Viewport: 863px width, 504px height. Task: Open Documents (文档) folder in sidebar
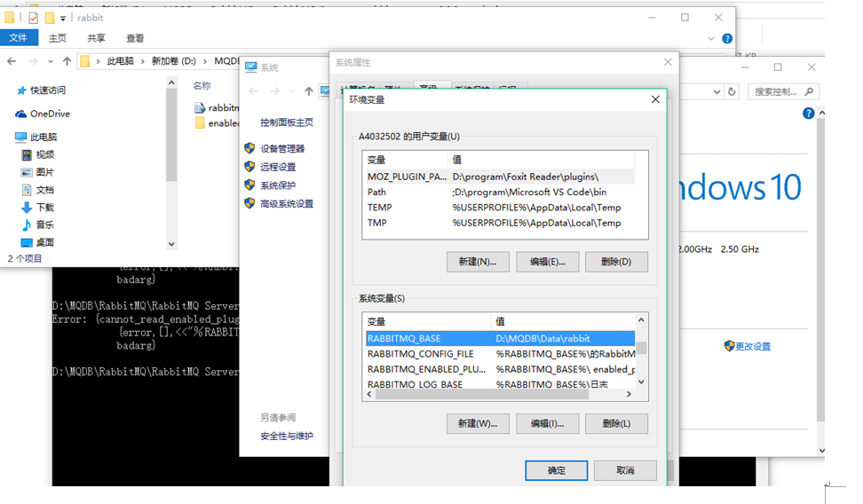coord(37,190)
